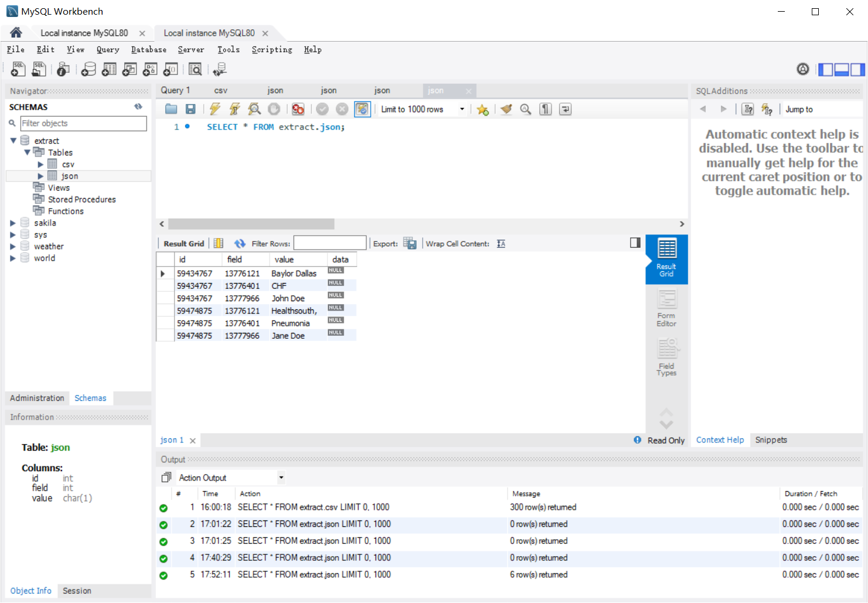Image resolution: width=868 pixels, height=603 pixels.
Task: Expand the csv table node
Action: pos(40,165)
